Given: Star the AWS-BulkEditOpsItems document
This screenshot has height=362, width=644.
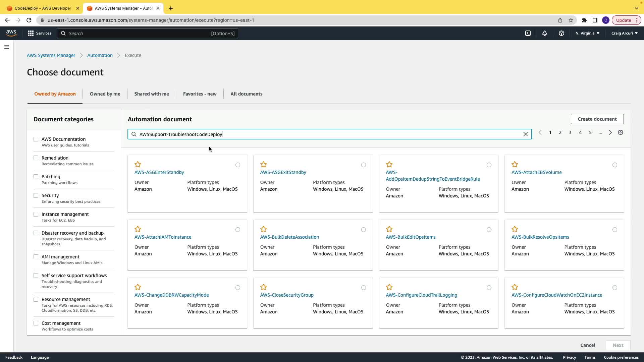Looking at the screenshot, I should 389,229.
